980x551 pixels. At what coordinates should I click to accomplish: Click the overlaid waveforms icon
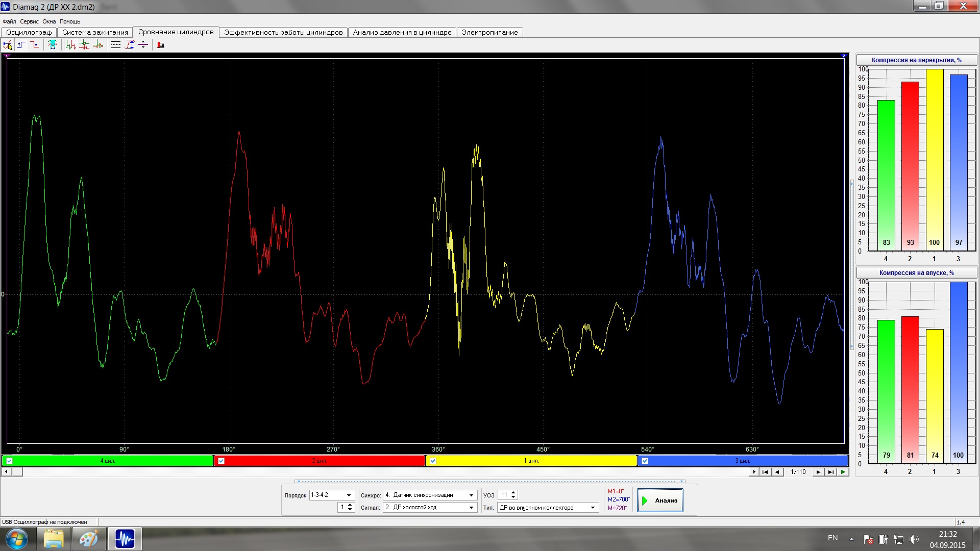tap(98, 45)
